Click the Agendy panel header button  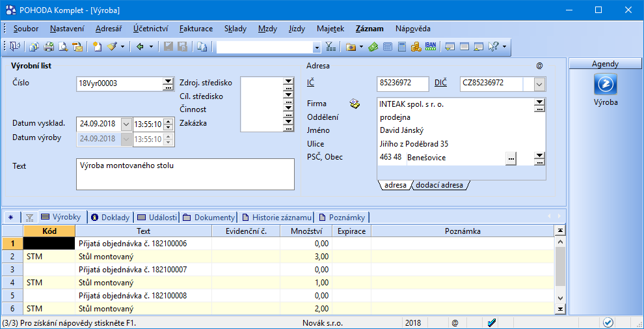click(606, 64)
